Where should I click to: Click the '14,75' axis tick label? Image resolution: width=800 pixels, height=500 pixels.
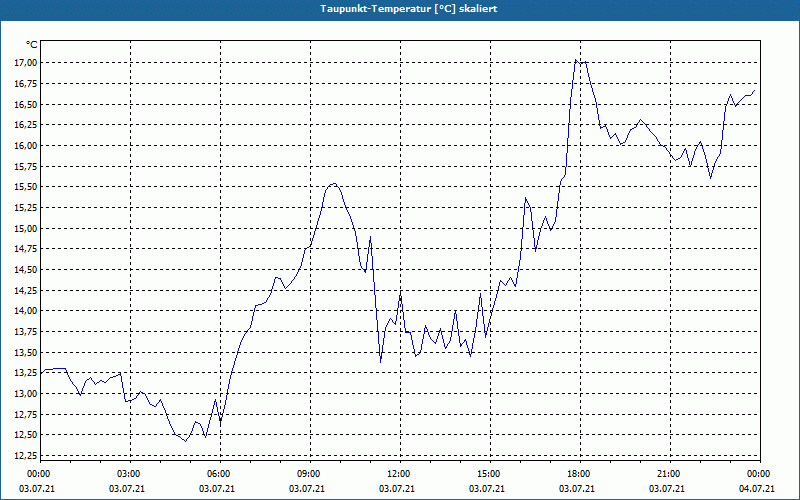[x=28, y=249]
